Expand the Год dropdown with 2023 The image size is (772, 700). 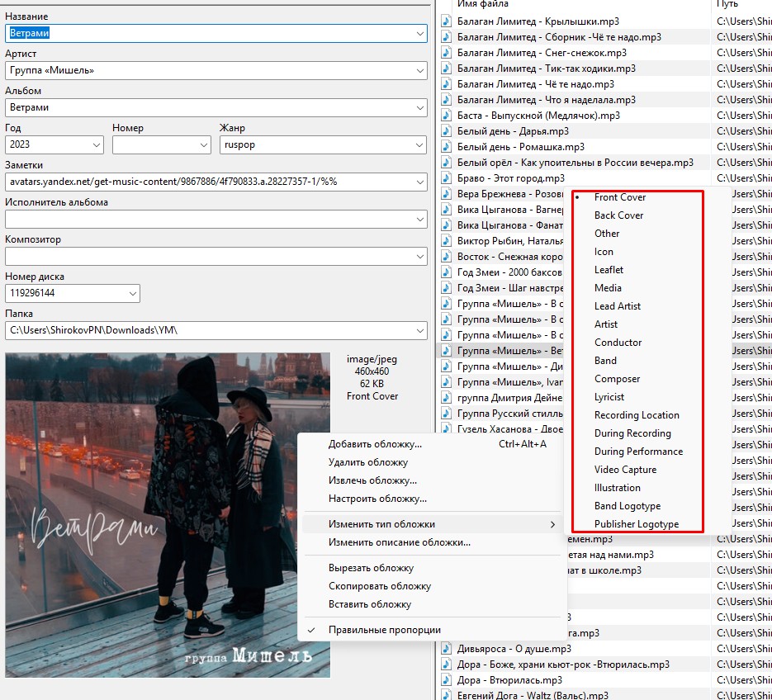[96, 144]
